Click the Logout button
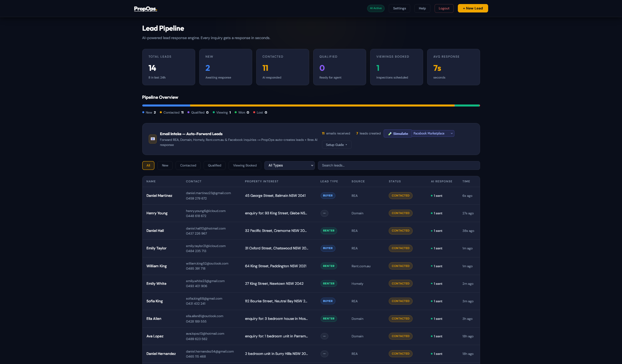 coord(444,8)
